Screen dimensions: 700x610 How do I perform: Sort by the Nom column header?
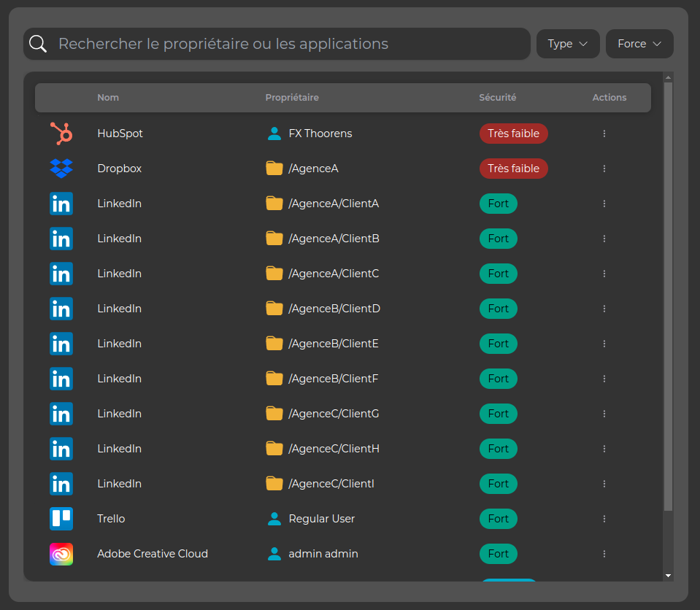pyautogui.click(x=108, y=98)
